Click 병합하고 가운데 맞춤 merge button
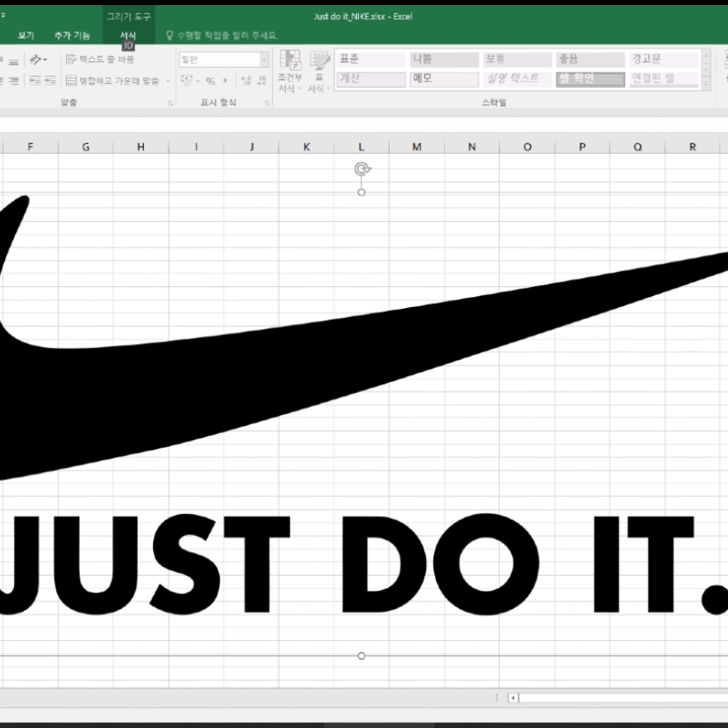The width and height of the screenshot is (728, 728). (x=113, y=81)
